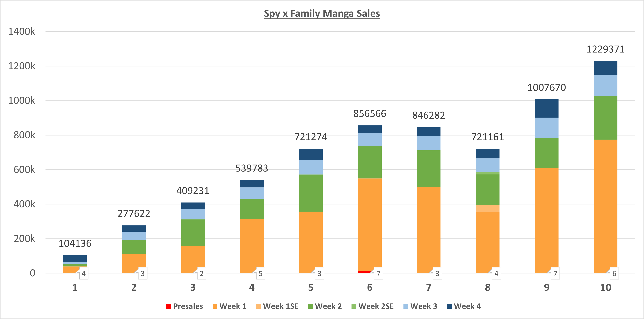The image size is (644, 319).
Task: Select the callout box "5" on volume 4's bar
Action: coord(260,273)
